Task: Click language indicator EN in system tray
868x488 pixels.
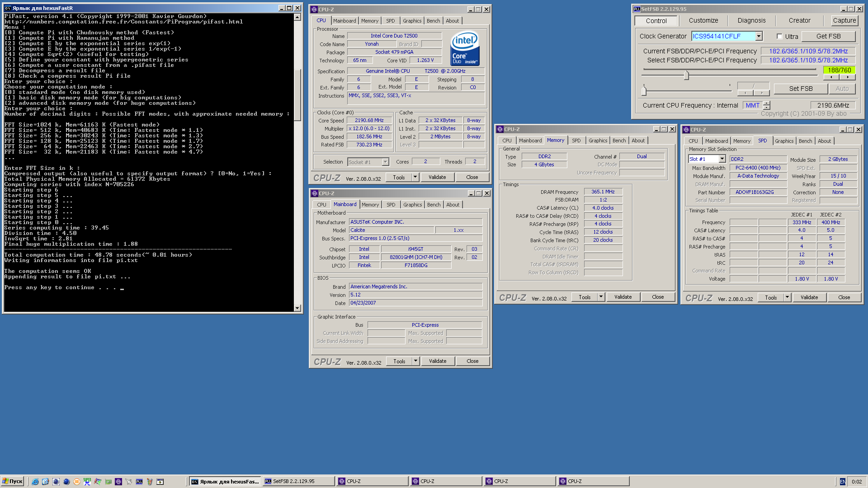Action: 843,482
